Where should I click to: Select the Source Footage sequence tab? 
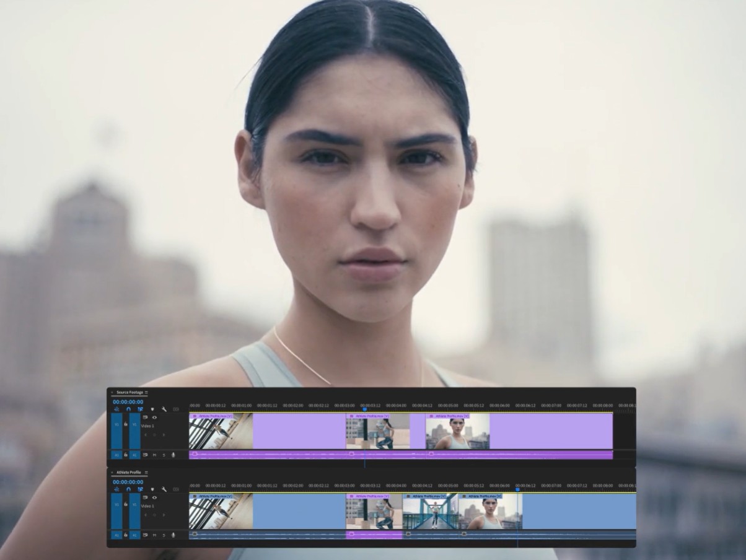pyautogui.click(x=129, y=393)
